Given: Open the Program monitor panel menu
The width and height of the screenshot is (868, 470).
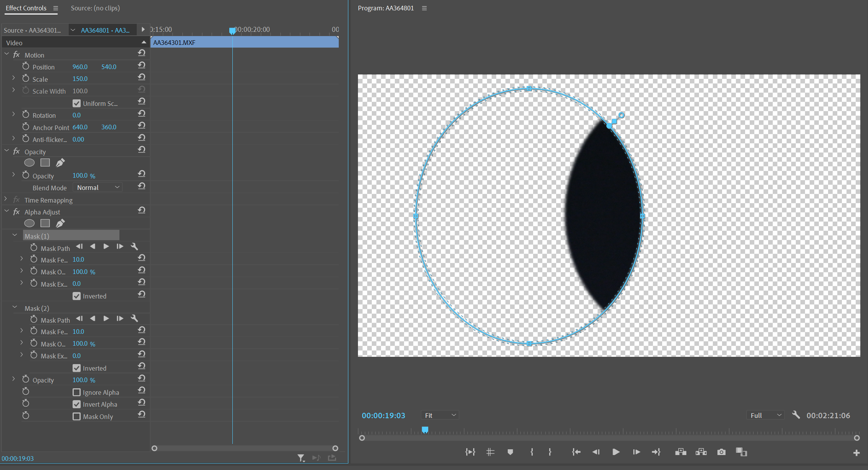Looking at the screenshot, I should [424, 8].
